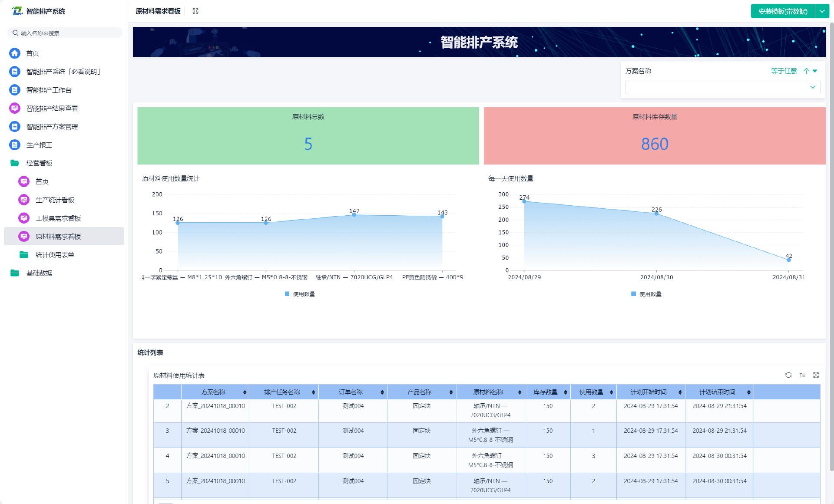Click 安装模板(带数据) button
Viewport: 834px width, 504px height.
(783, 11)
